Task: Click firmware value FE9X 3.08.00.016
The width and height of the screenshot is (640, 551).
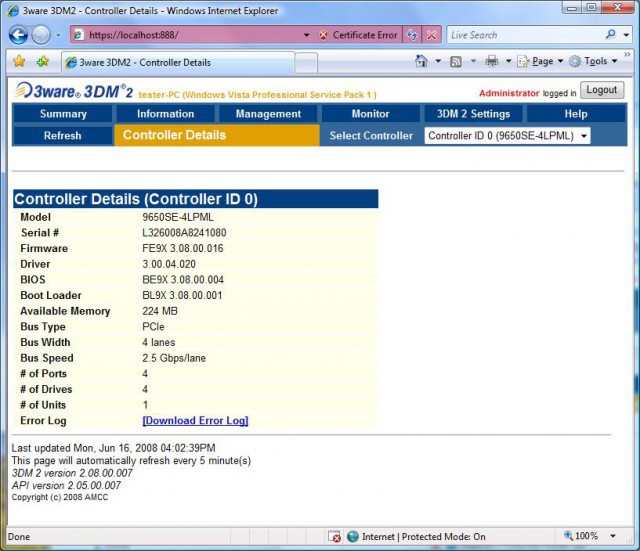Action: (x=182, y=248)
